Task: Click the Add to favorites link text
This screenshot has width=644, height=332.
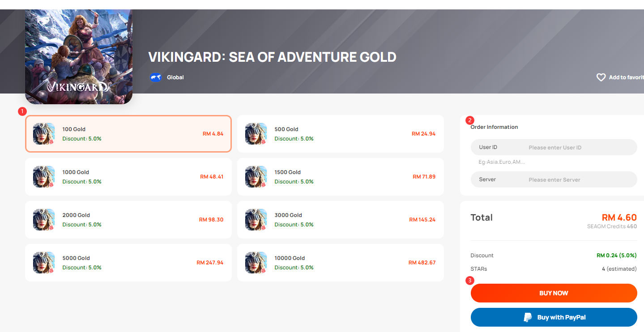Action: [626, 77]
